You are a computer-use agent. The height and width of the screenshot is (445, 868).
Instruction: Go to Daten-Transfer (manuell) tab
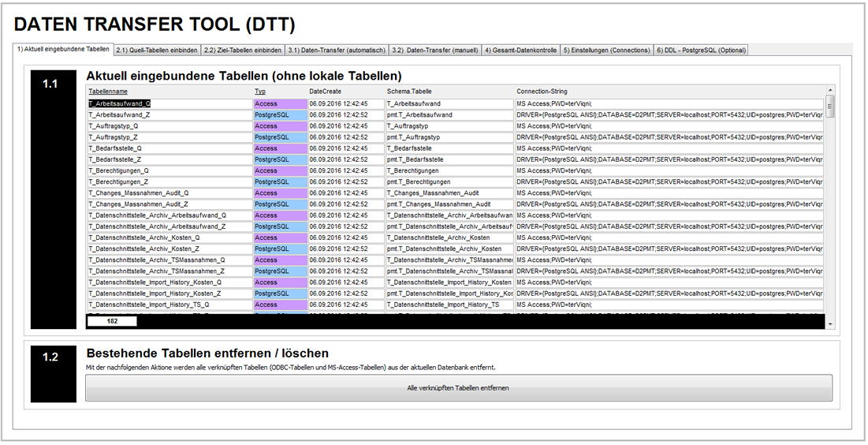[435, 50]
